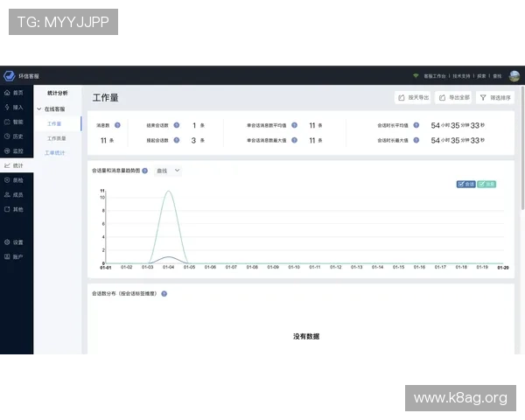Click the user avatar in top bar

(x=514, y=76)
